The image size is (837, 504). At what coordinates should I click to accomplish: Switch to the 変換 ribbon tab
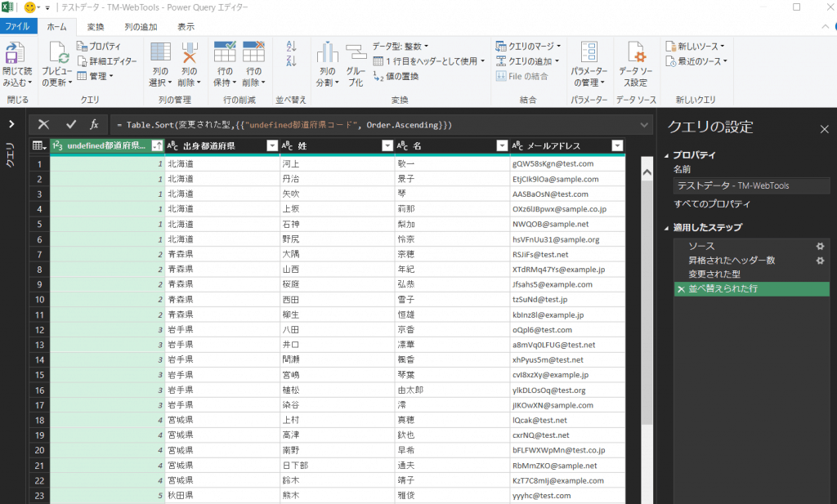[96, 27]
